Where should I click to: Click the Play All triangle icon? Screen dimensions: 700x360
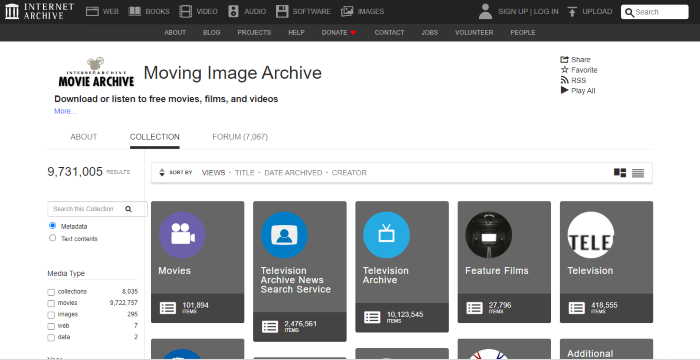pos(564,90)
